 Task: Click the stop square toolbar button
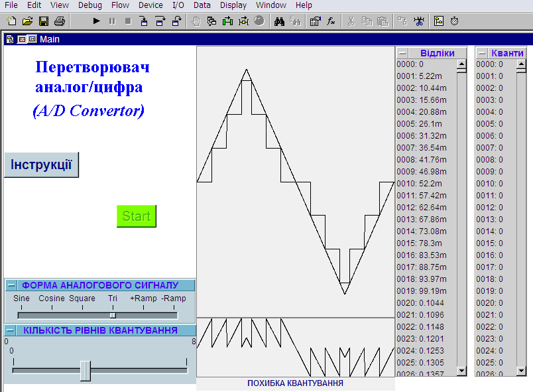coord(128,21)
